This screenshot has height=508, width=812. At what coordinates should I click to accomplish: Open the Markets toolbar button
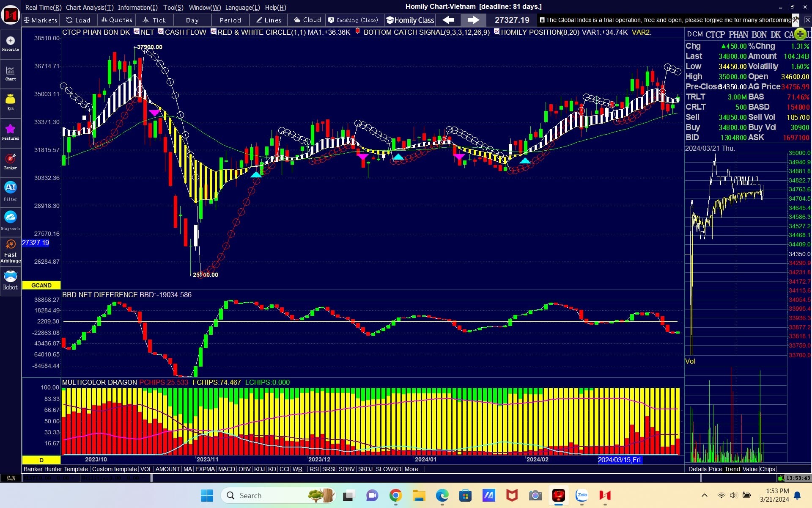(41, 20)
